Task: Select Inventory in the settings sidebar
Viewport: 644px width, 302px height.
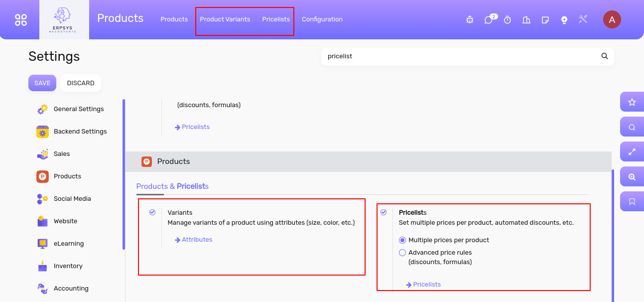Action: coord(68,266)
